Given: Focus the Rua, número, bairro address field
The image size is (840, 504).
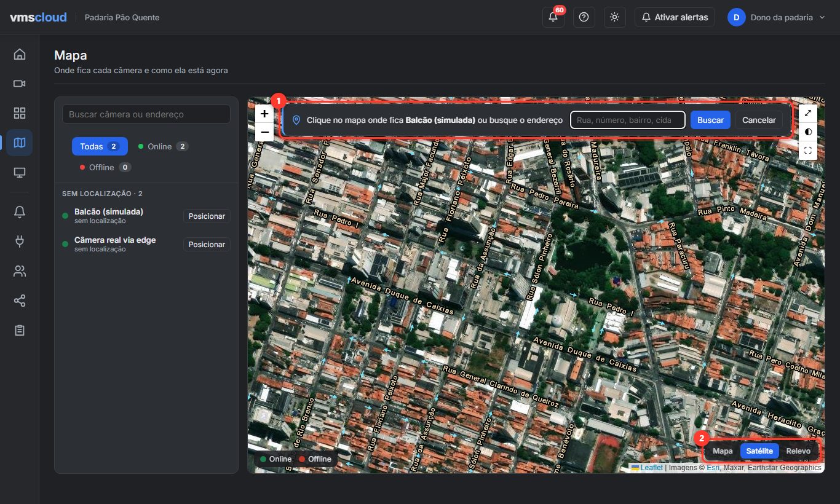Looking at the screenshot, I should pos(628,120).
